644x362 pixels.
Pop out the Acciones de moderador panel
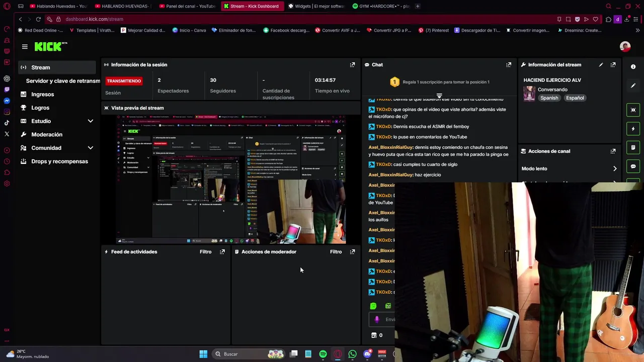(352, 252)
